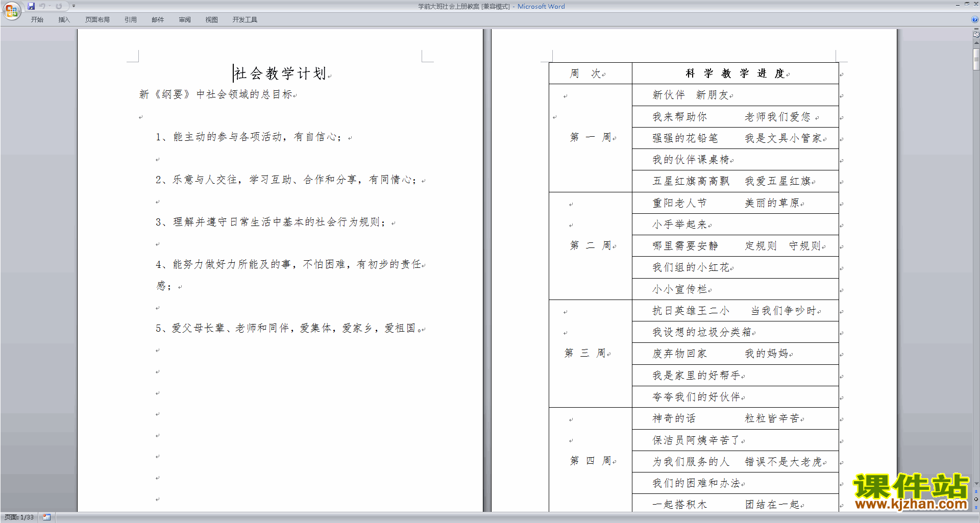The width and height of the screenshot is (980, 523).
Task: Open Microsoft Word help
Action: 975,19
